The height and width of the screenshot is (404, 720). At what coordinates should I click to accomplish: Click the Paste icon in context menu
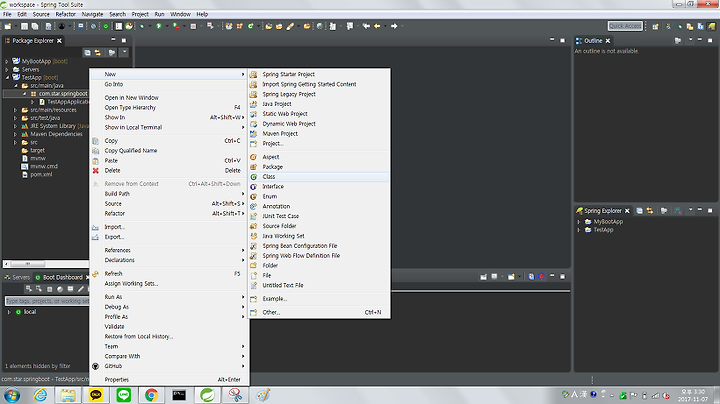(96, 161)
